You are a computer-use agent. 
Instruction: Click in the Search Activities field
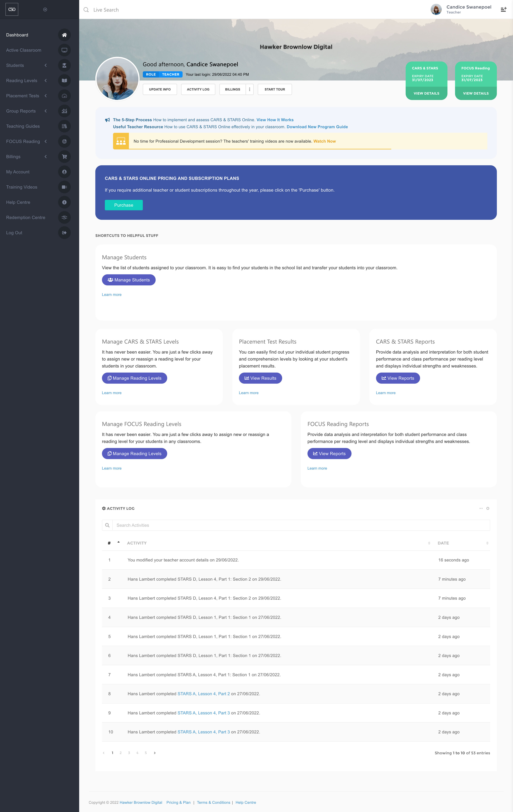tap(301, 525)
